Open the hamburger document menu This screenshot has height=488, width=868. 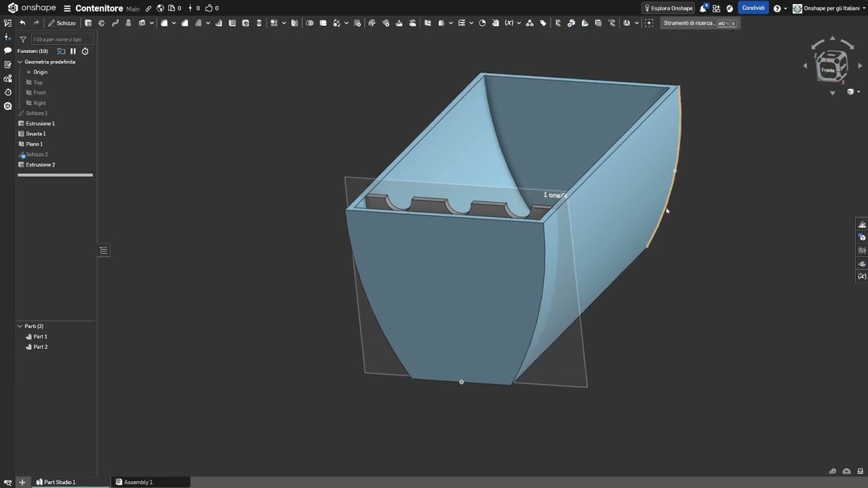click(x=67, y=8)
